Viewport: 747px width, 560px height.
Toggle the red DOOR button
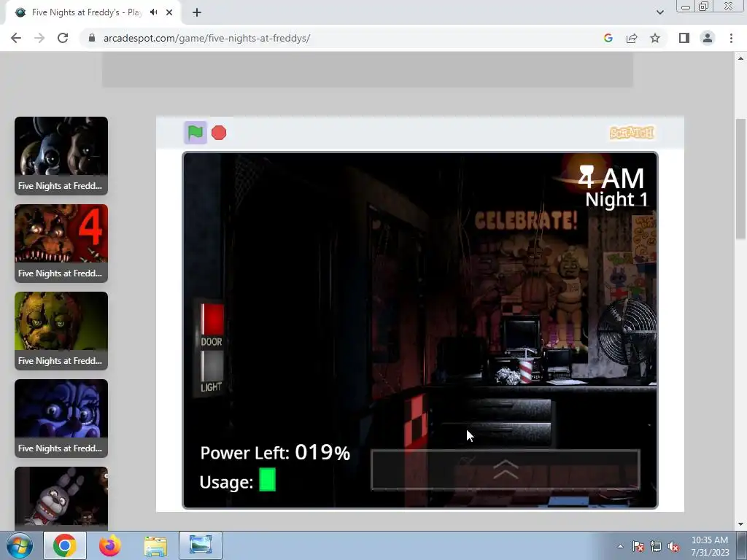click(212, 319)
